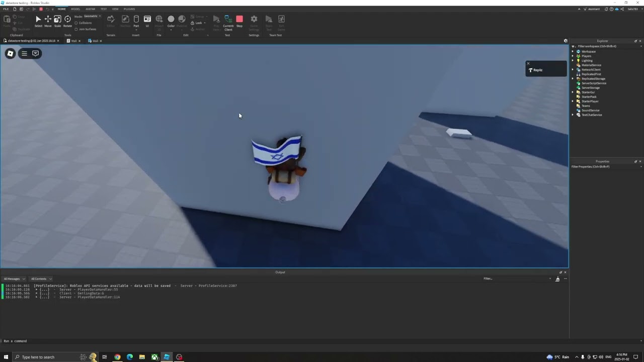This screenshot has width=644, height=362.
Task: Activate the Move tool
Action: [x=48, y=21]
